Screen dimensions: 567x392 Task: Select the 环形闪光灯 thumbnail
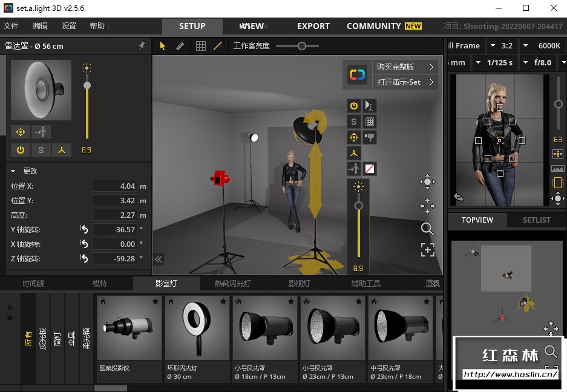[x=197, y=328]
